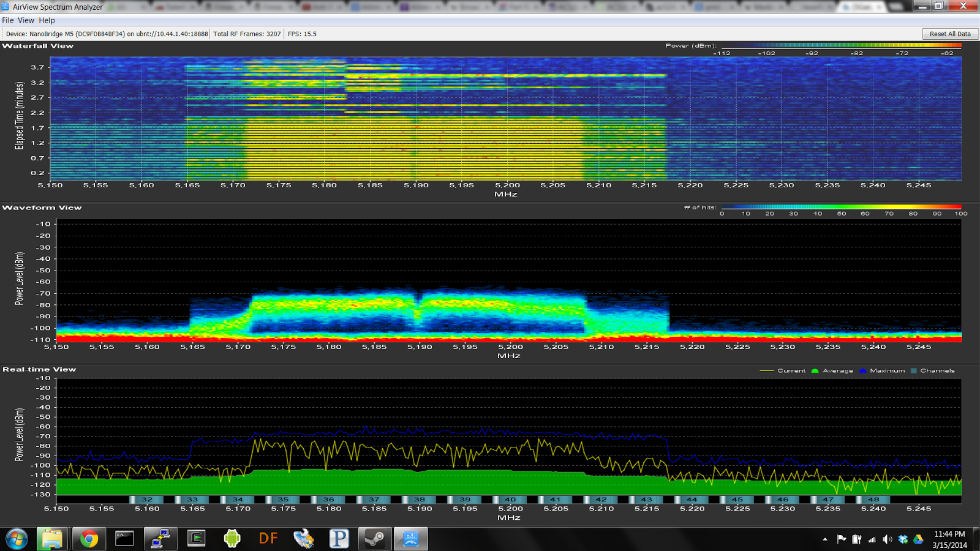
Task: Select channel 47 marker in Real-time View
Action: pyautogui.click(x=828, y=500)
